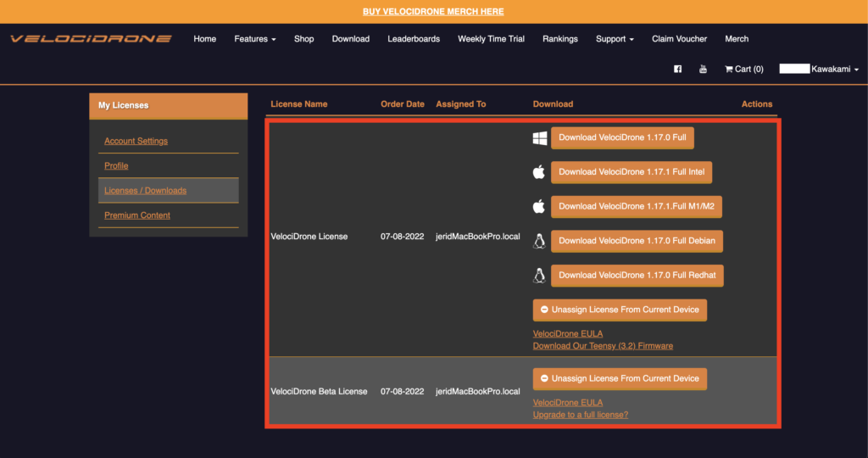This screenshot has width=868, height=458.
Task: Open the Cart (0) link
Action: click(x=744, y=70)
